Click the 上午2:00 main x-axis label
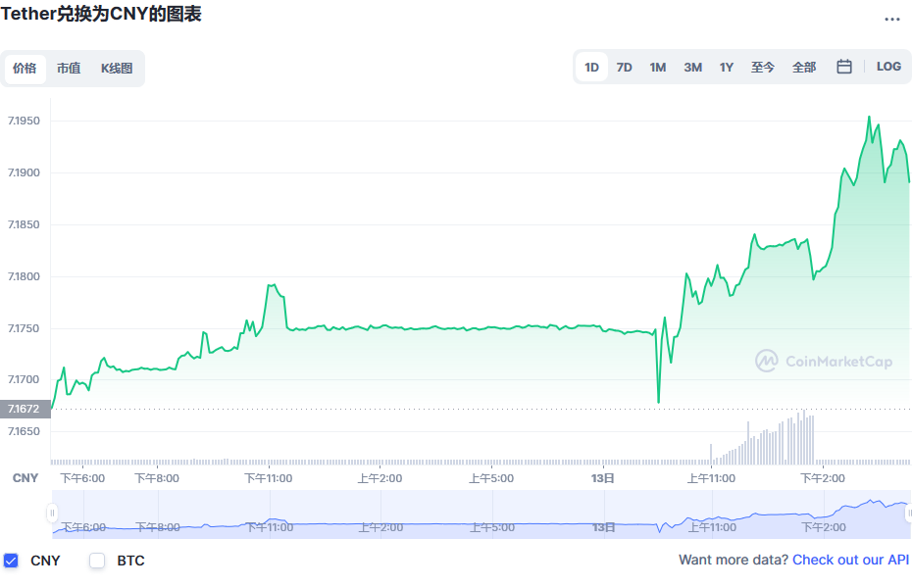Viewport: 912px width, 588px height. (x=380, y=478)
